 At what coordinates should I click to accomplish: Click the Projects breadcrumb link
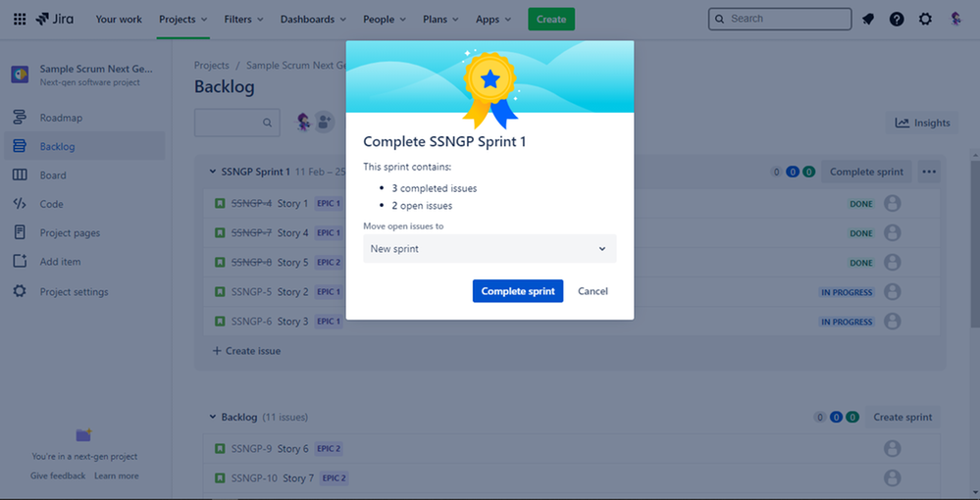click(x=211, y=65)
